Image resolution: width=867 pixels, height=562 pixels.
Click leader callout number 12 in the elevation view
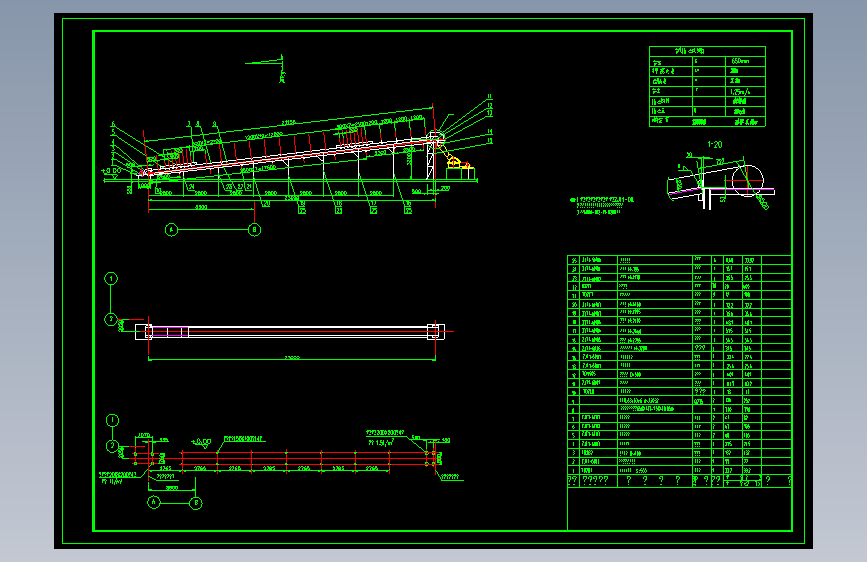tap(489, 105)
